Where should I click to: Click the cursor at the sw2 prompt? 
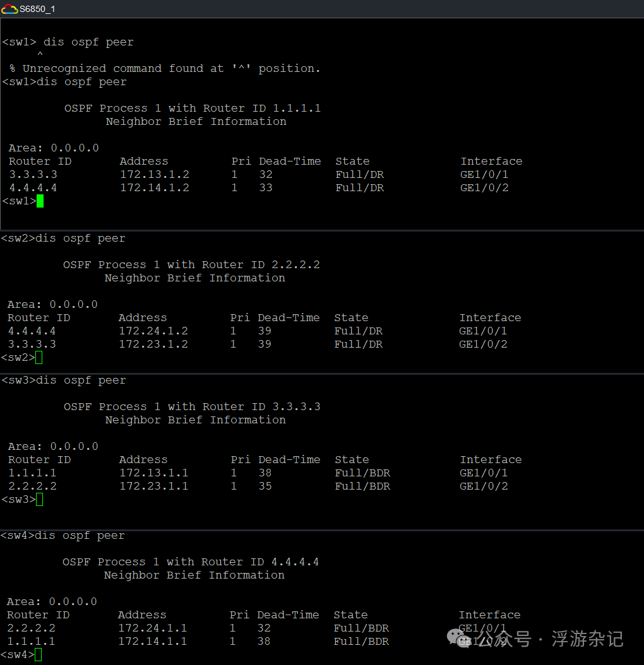pos(39,358)
